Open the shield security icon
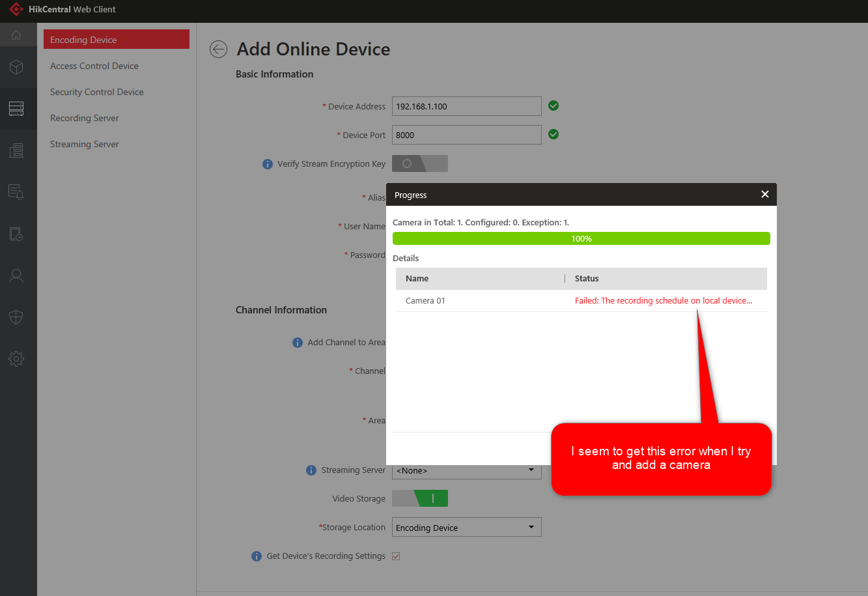Screen dimensions: 868x596 [16, 317]
